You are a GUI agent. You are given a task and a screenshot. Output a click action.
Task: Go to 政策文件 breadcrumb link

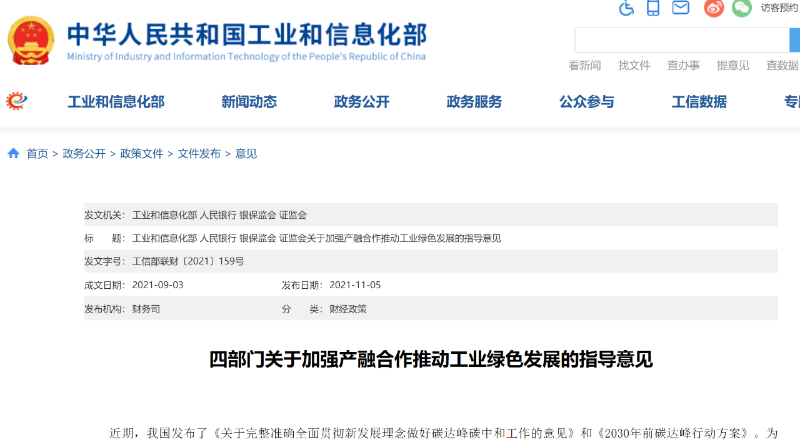[x=142, y=154]
